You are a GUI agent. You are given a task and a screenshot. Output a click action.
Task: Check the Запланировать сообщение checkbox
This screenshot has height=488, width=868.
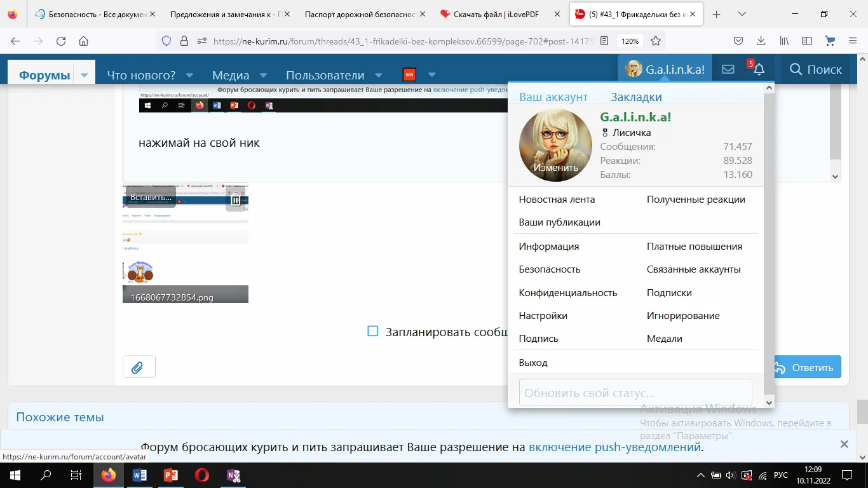click(x=372, y=331)
